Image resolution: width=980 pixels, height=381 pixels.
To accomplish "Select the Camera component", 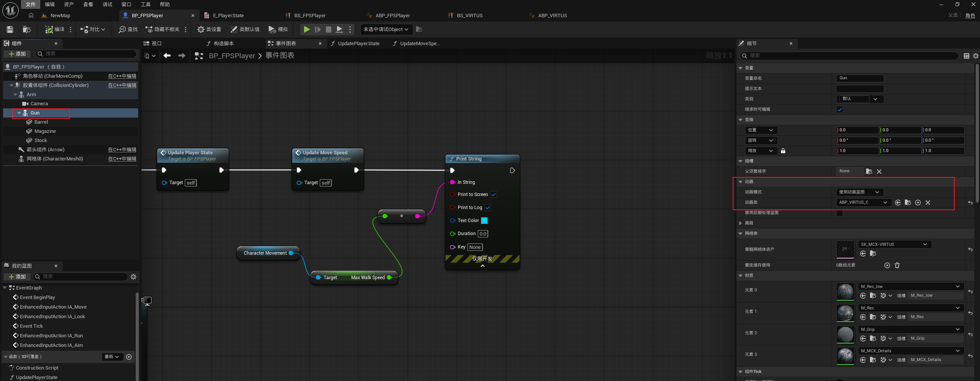I will pos(39,104).
